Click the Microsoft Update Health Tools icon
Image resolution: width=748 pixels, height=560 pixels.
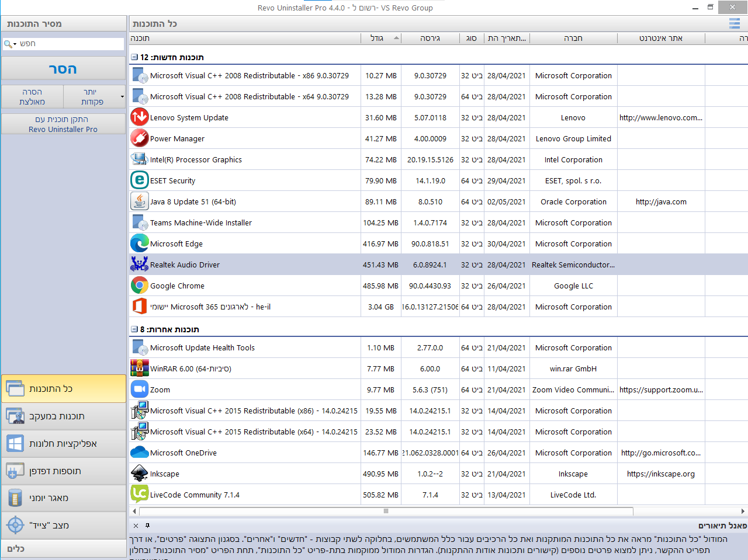140,347
